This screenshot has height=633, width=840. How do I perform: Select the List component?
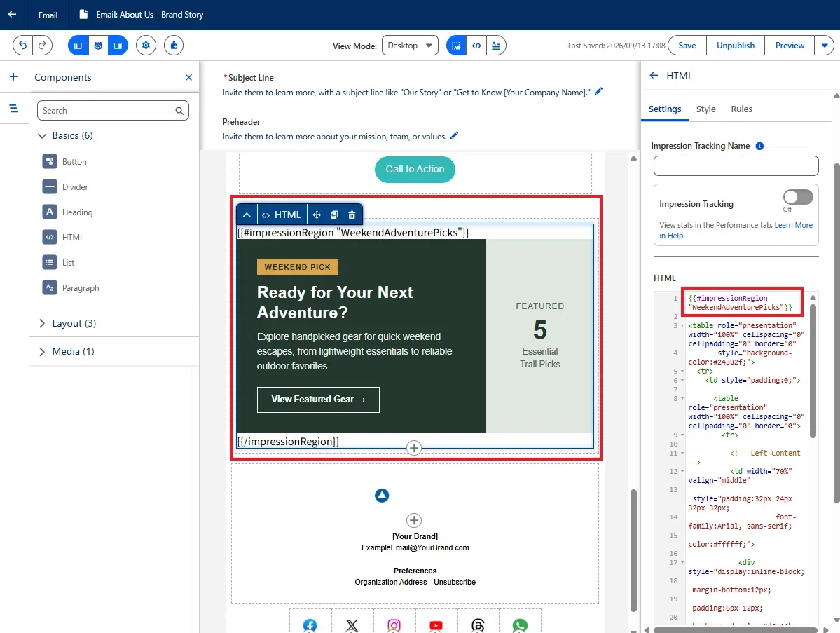click(58, 262)
